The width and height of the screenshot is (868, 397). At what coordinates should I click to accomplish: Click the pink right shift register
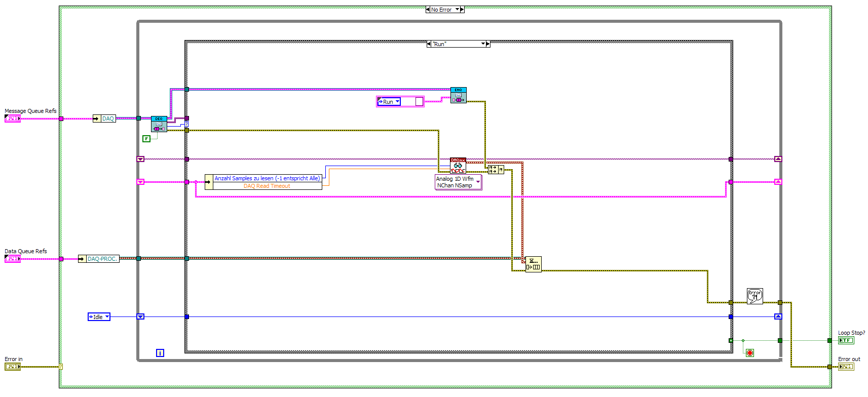pos(778,182)
